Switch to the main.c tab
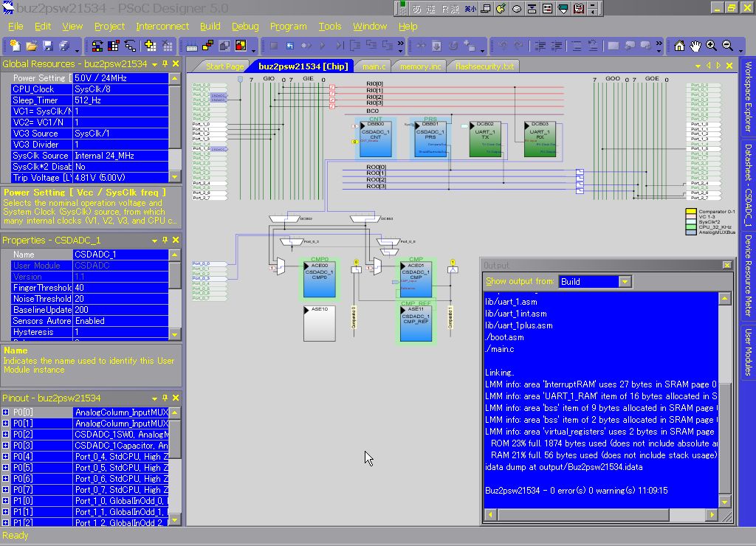The height and width of the screenshot is (546, 756). [x=374, y=66]
